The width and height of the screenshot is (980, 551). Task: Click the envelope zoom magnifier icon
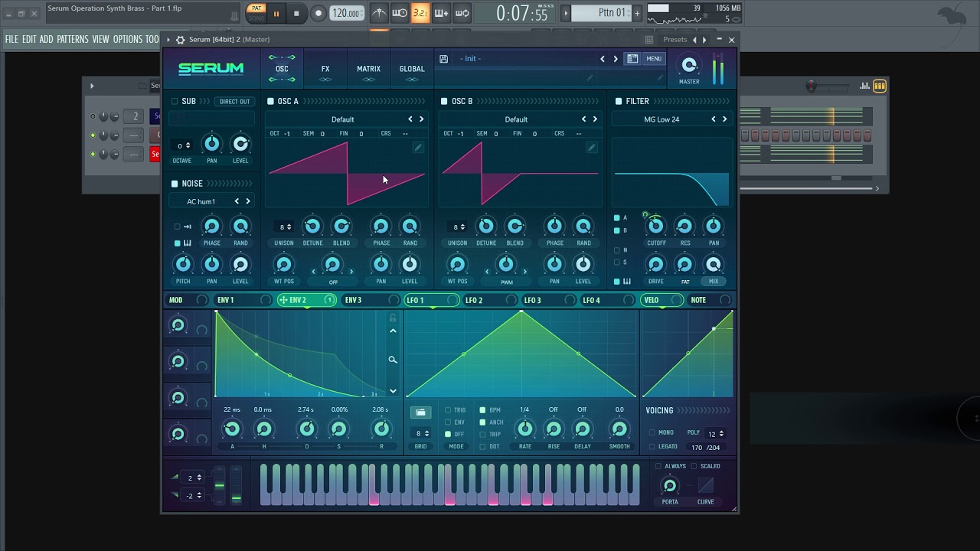[x=393, y=360]
